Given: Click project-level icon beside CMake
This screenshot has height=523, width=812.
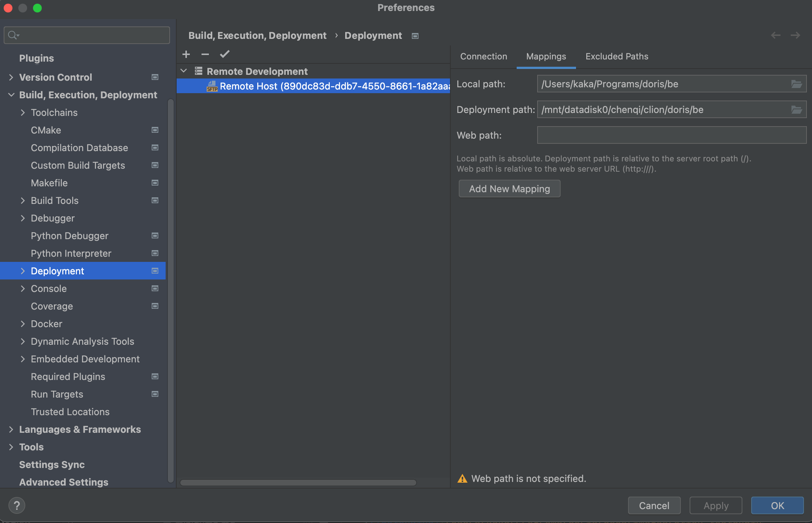Looking at the screenshot, I should 155,130.
